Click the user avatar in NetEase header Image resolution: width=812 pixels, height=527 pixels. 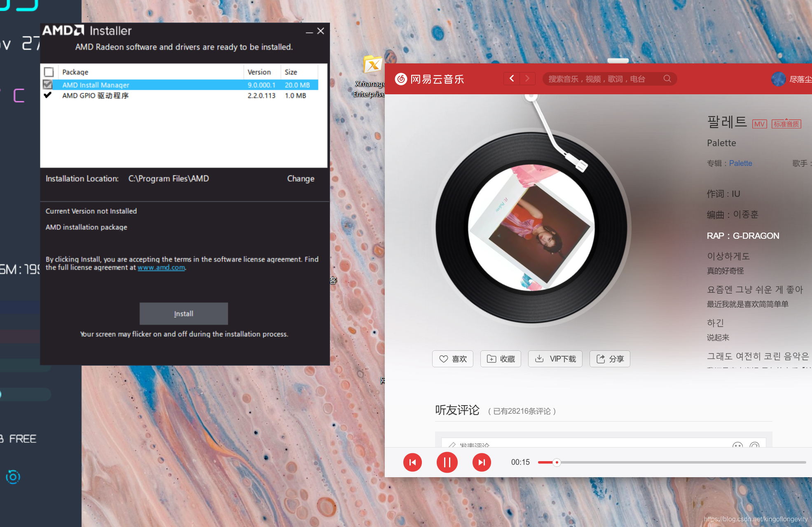coord(778,79)
